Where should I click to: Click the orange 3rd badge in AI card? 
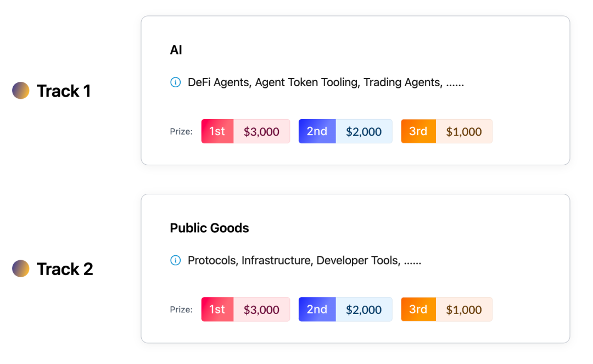(418, 132)
